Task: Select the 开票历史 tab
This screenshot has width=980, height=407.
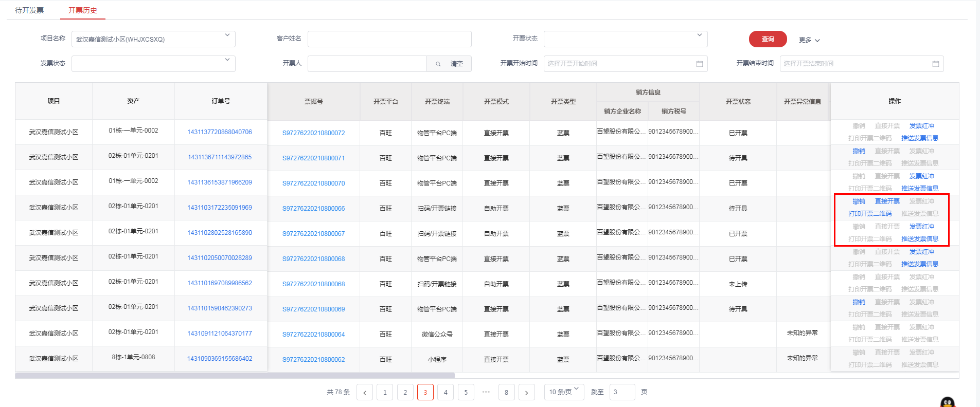Action: [x=82, y=10]
